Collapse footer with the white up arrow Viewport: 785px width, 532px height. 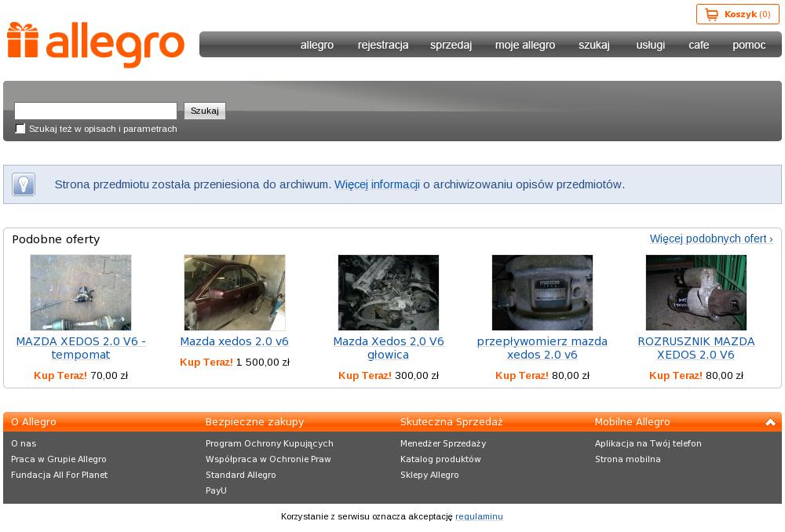click(x=770, y=422)
